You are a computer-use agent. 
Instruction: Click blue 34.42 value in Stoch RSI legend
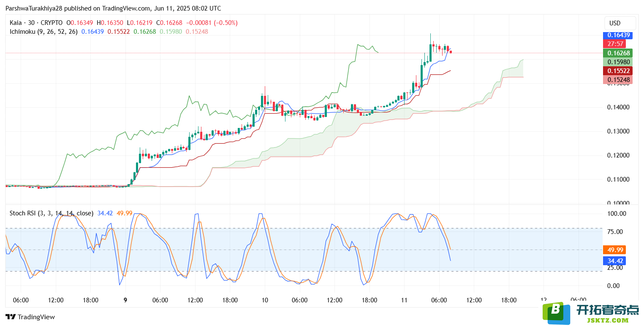point(105,213)
